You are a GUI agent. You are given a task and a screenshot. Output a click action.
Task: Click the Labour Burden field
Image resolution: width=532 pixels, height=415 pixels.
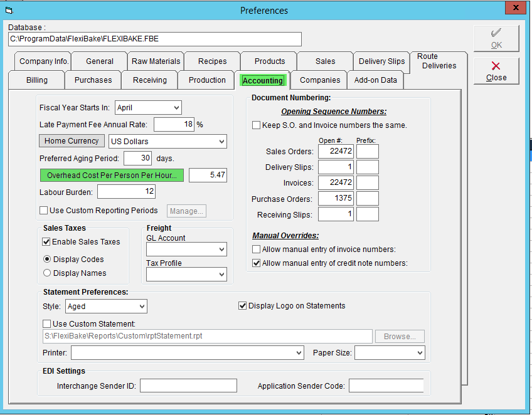click(126, 192)
